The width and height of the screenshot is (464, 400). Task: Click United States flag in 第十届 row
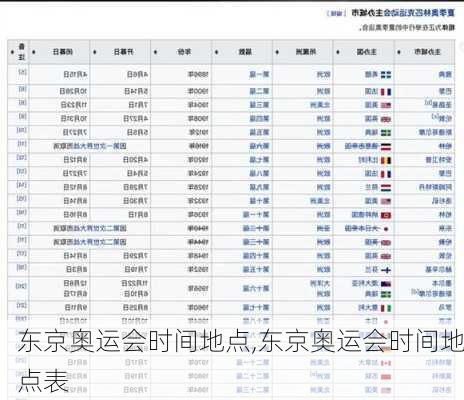click(386, 201)
